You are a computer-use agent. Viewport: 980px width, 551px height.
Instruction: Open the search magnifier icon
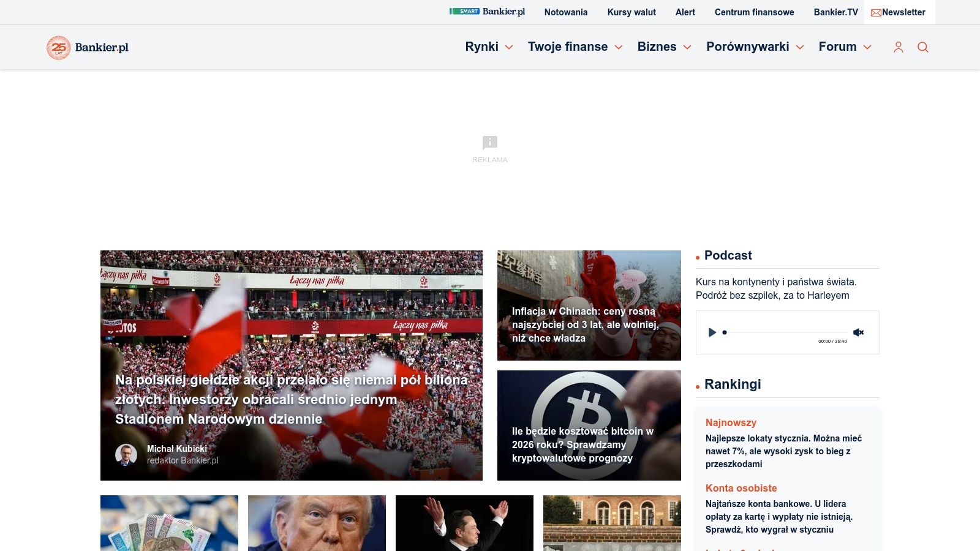coord(923,47)
